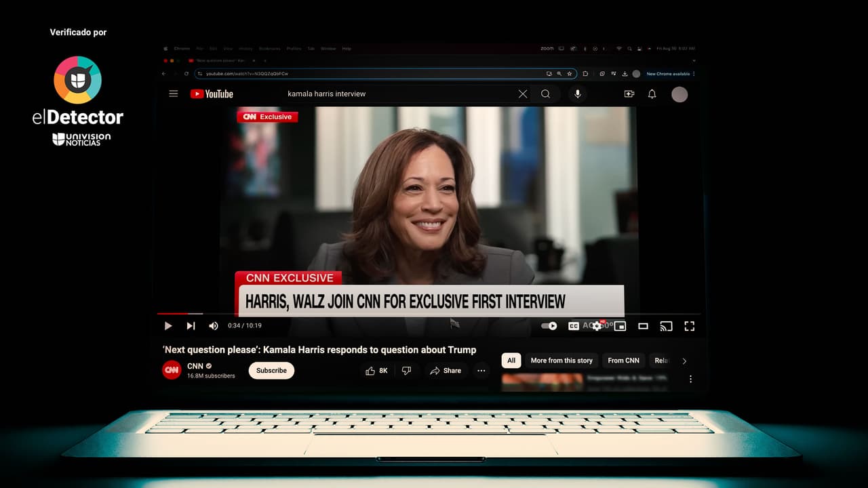Screen dimensions: 868x488
Task: Clear the search box with X
Action: (x=523, y=94)
